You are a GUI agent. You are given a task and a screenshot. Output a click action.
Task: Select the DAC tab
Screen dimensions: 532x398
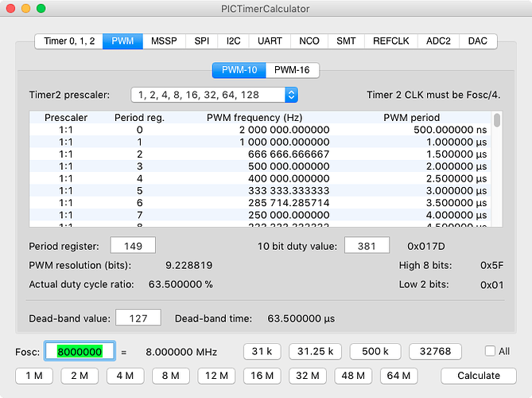click(x=478, y=41)
